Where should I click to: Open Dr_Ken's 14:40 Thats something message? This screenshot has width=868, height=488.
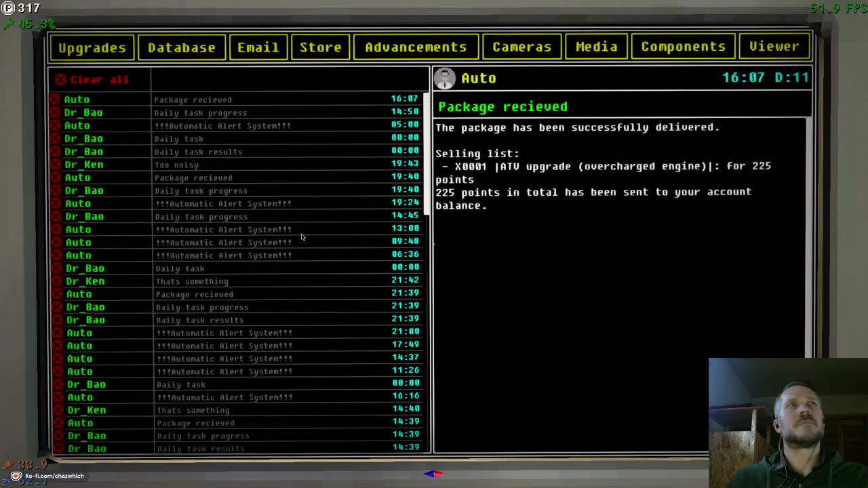tap(238, 409)
